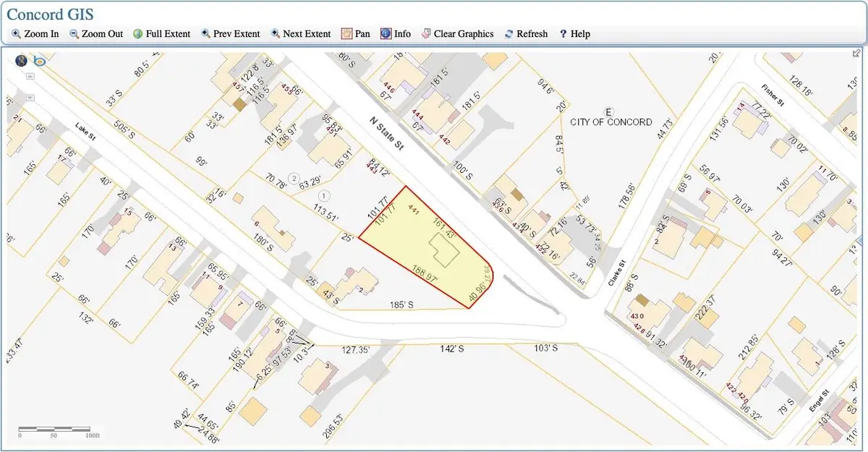Collapse the map using the top-right corner arrow

856,53
